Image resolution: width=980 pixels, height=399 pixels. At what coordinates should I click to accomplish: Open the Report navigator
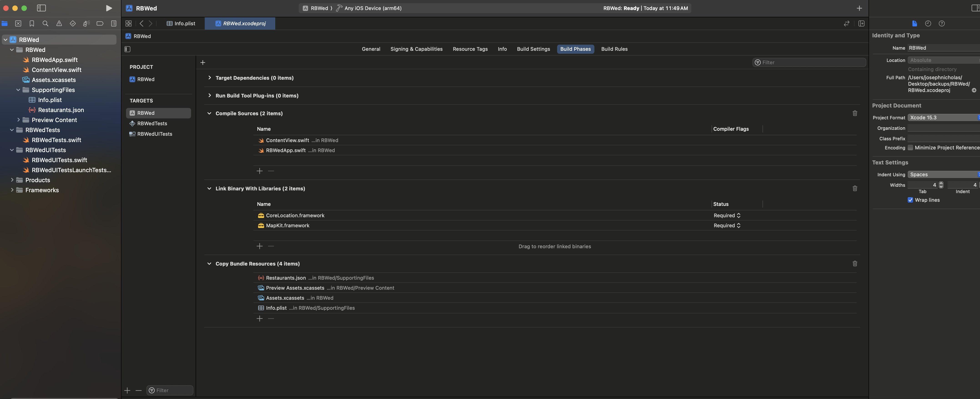tap(113, 24)
